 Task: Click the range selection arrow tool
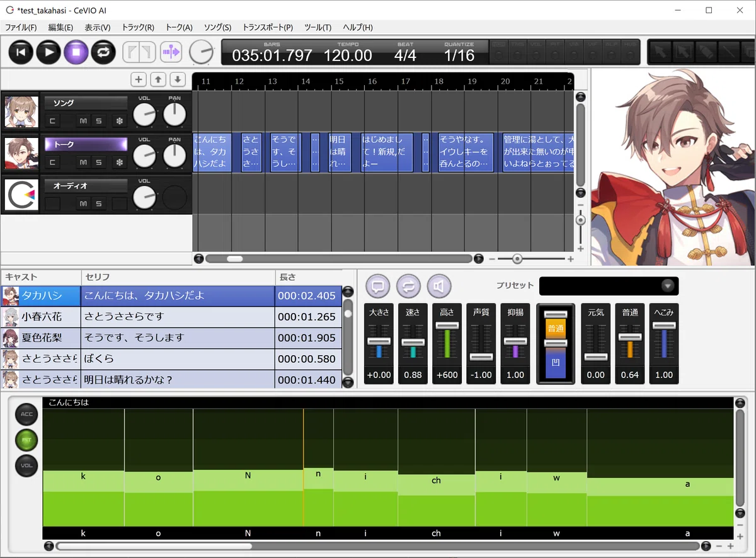click(x=683, y=52)
